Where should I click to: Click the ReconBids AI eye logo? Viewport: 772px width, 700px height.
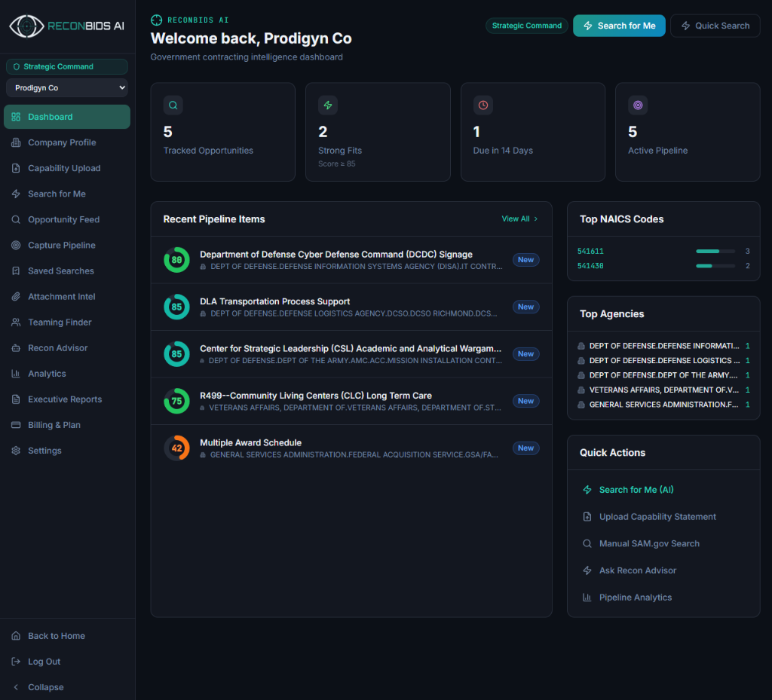click(x=27, y=26)
